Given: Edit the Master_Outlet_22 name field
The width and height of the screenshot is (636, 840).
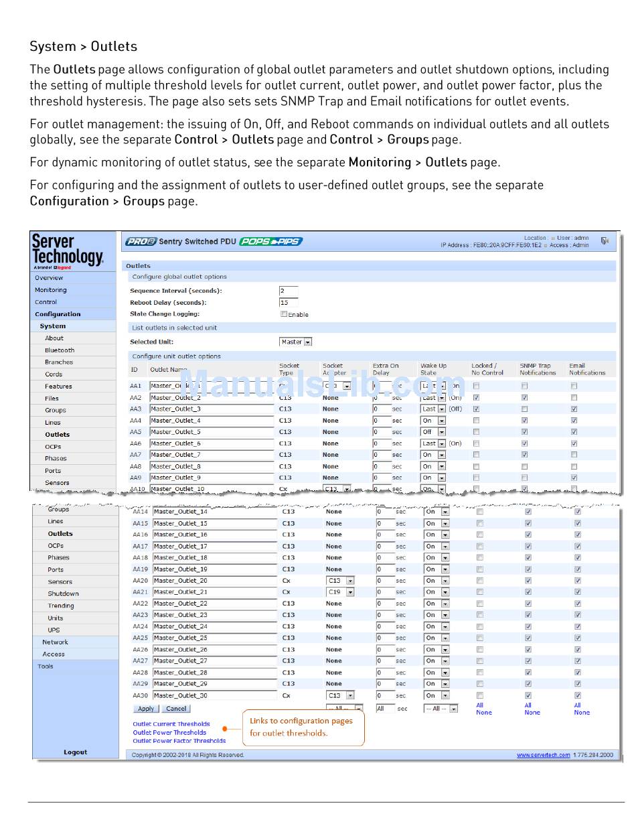Looking at the screenshot, I should point(215,604).
